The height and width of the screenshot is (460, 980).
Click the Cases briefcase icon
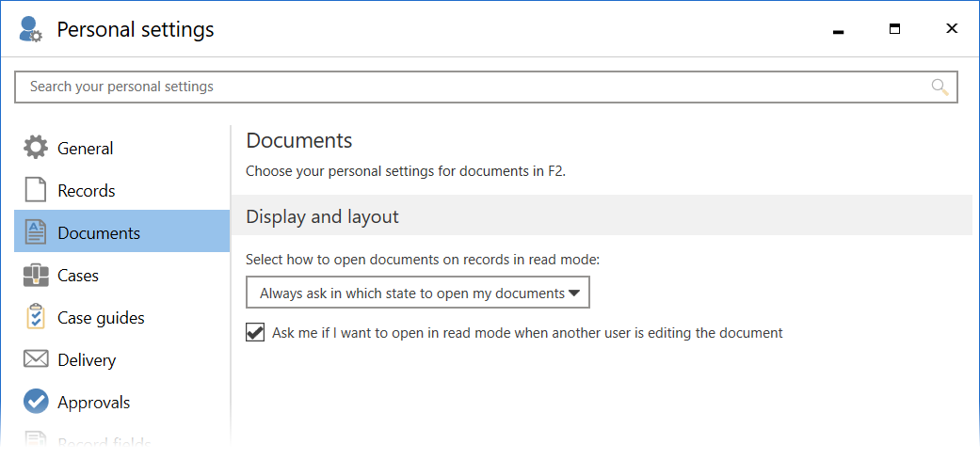pos(36,275)
